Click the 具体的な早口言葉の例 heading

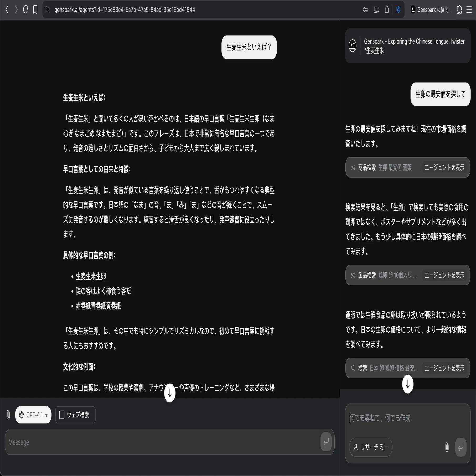(x=89, y=255)
